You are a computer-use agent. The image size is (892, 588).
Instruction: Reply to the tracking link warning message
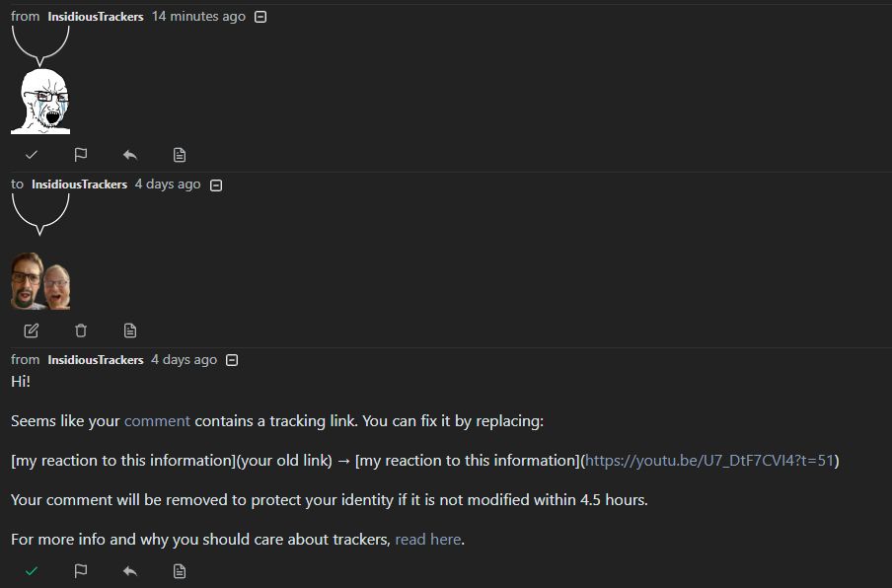pos(130,571)
